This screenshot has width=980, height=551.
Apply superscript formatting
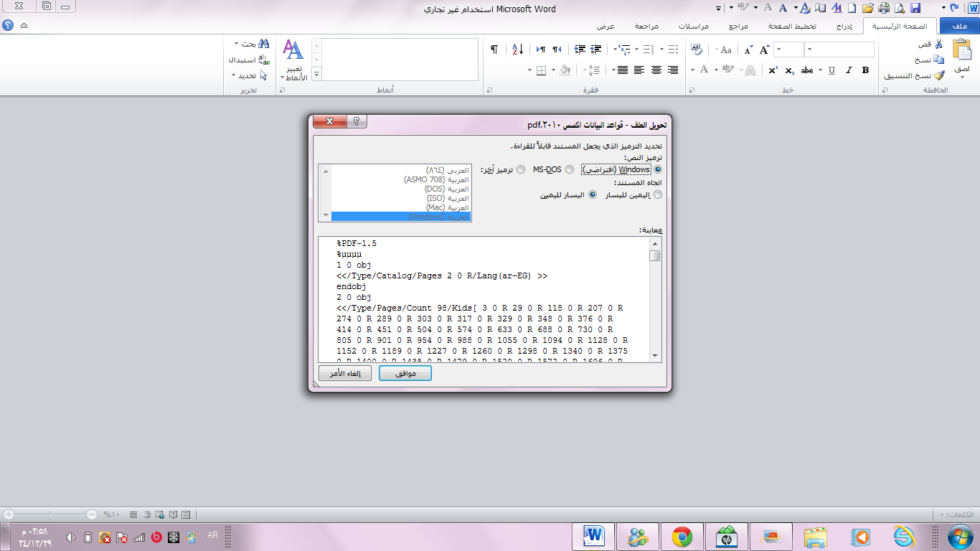[x=773, y=70]
